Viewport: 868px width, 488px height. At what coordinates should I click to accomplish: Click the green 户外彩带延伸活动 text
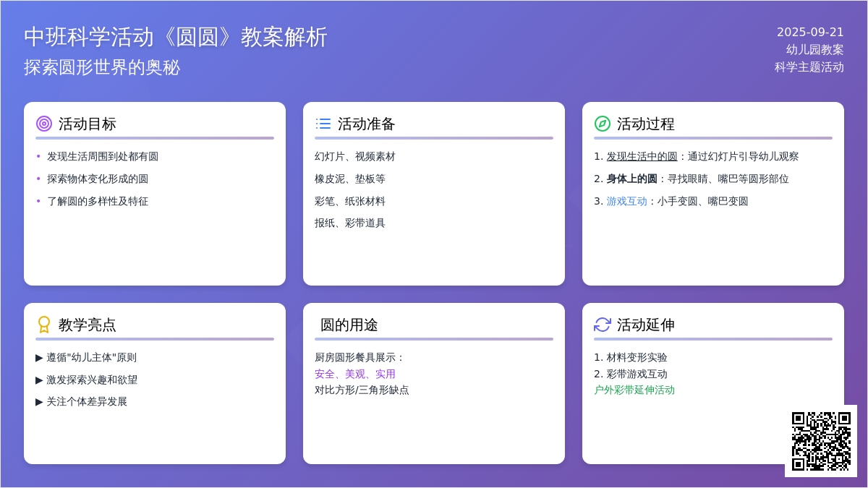tap(634, 390)
